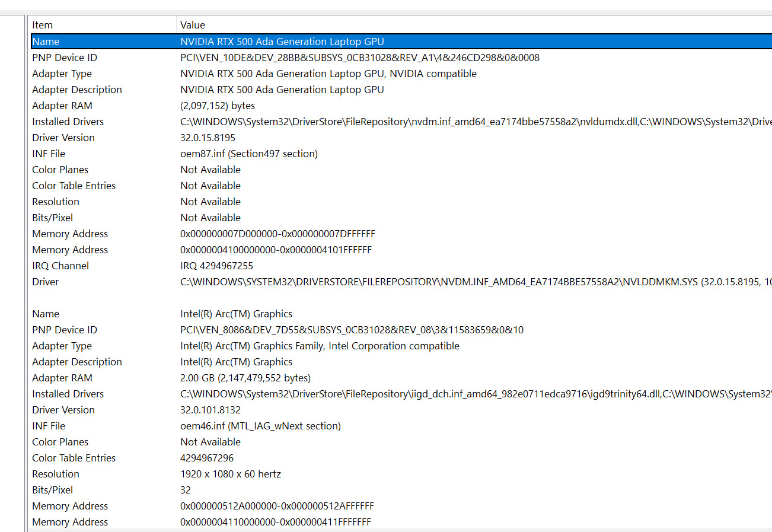This screenshot has width=772, height=532.
Task: Select the Resolution value 1920 x 1080 x 60 hertz
Action: coord(231,474)
